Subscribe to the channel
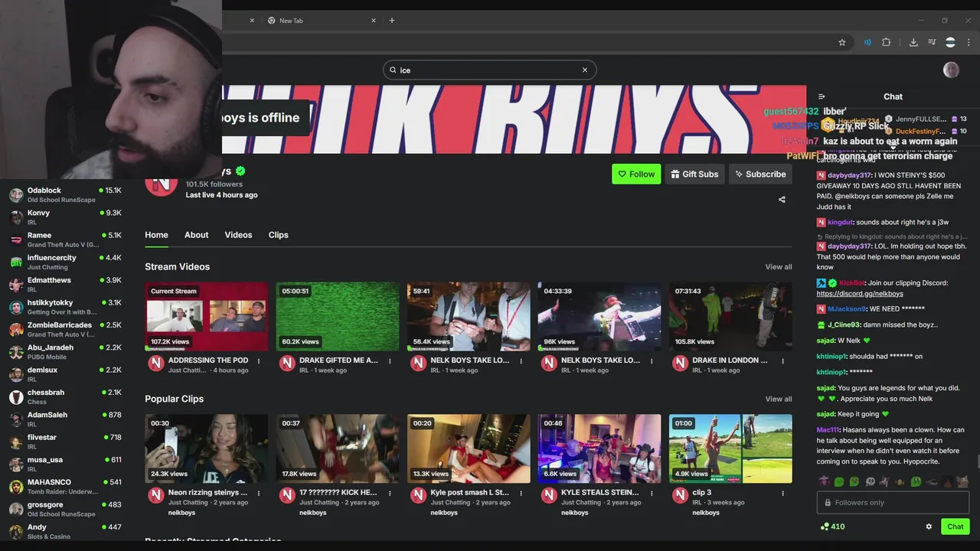Screen dimensions: 980x551 760,174
